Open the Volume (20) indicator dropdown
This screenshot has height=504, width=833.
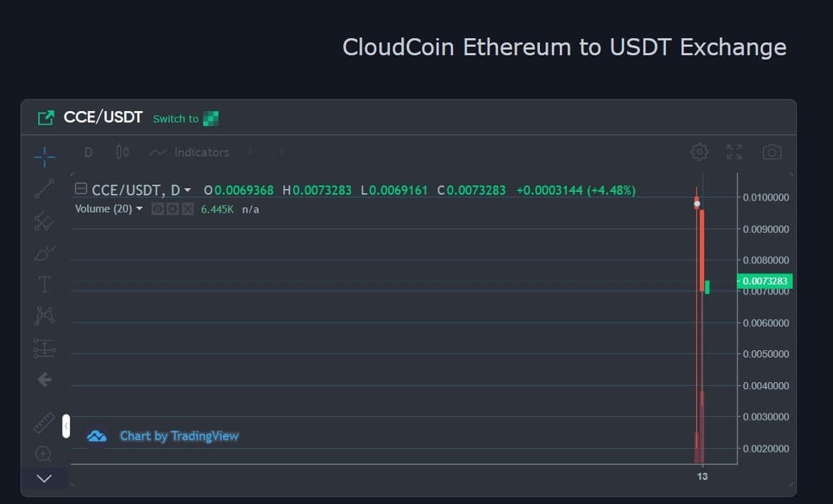(139, 209)
